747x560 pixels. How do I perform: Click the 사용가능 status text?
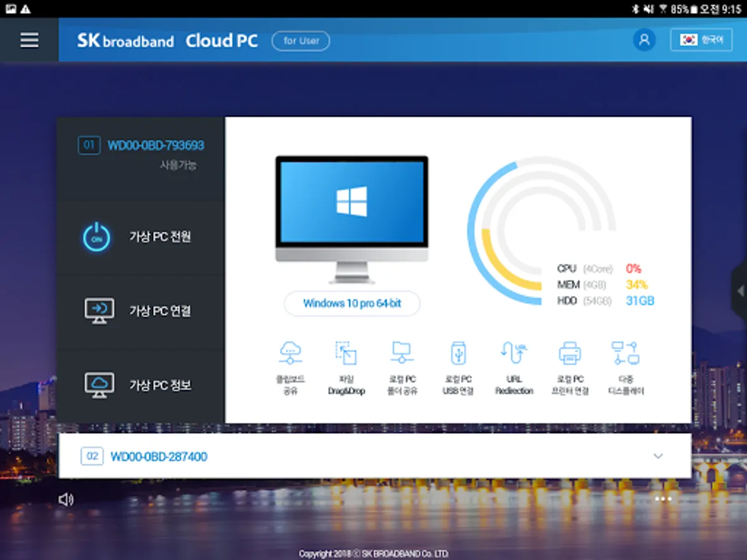[x=179, y=166]
